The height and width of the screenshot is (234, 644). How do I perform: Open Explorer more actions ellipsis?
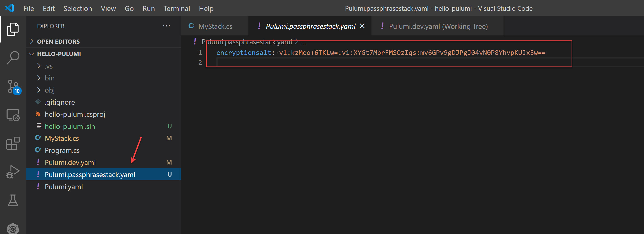coord(166,26)
